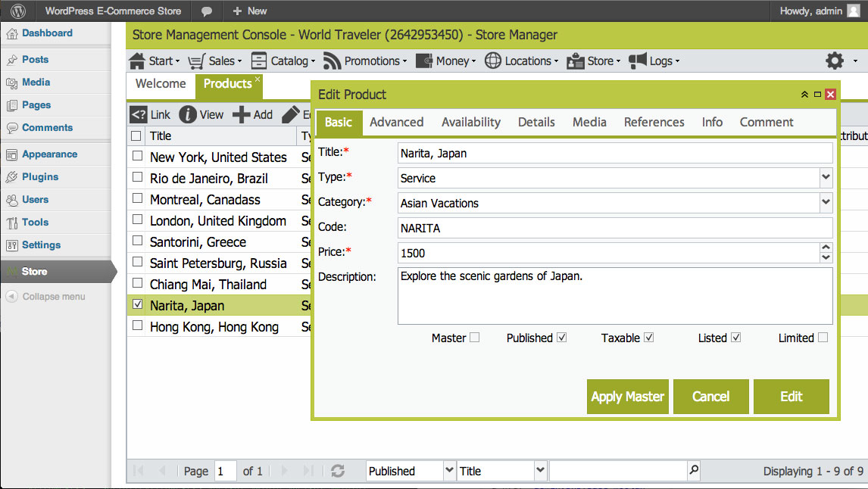Enable the Master checkbox

pos(474,338)
